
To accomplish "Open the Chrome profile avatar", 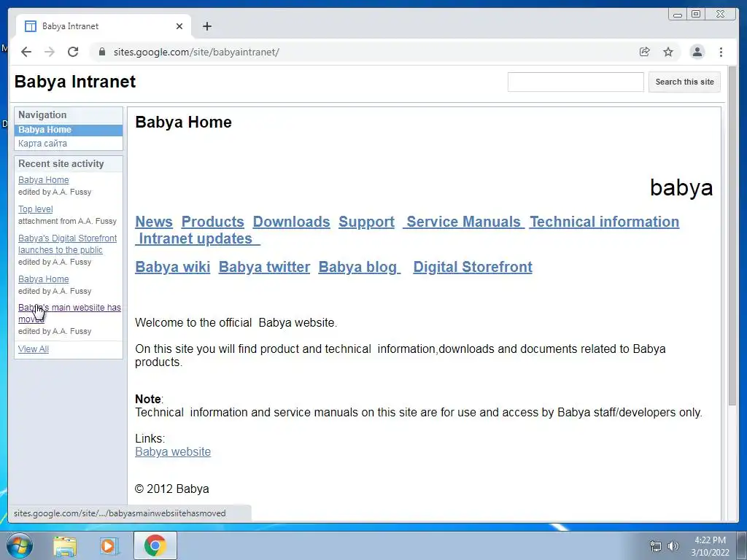I will point(697,52).
